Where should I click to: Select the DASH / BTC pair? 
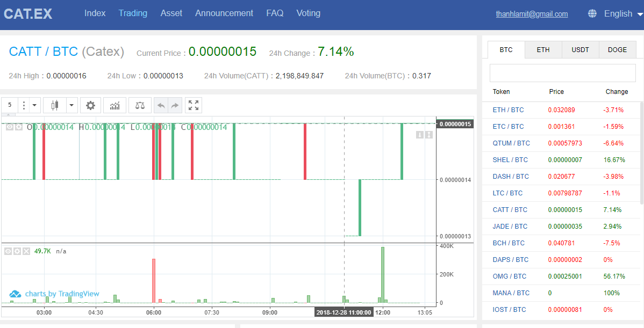pos(511,176)
